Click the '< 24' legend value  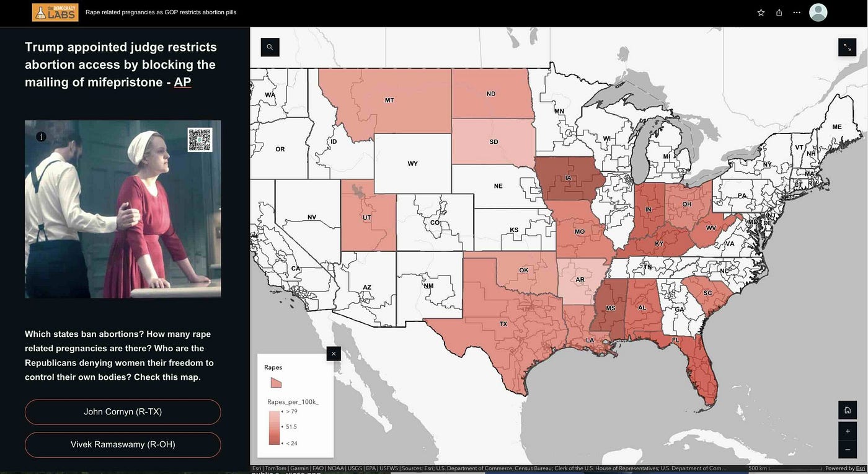click(291, 443)
